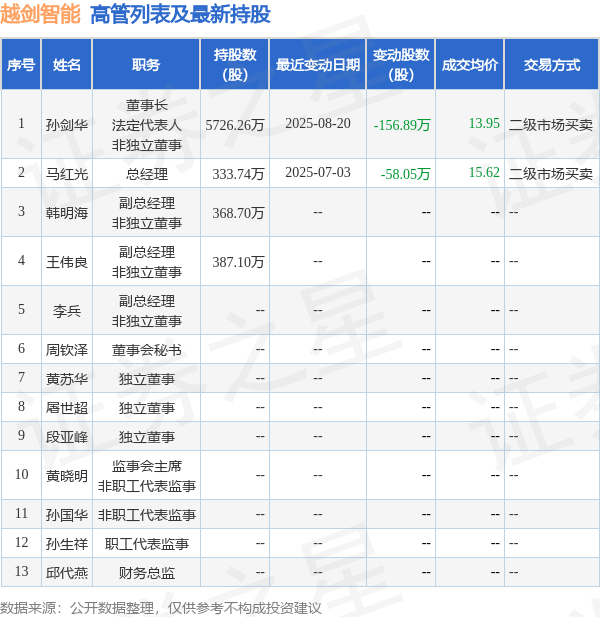Click 二级市场买卖 in 马红光's row
This screenshot has width=600, height=617.
point(551,174)
